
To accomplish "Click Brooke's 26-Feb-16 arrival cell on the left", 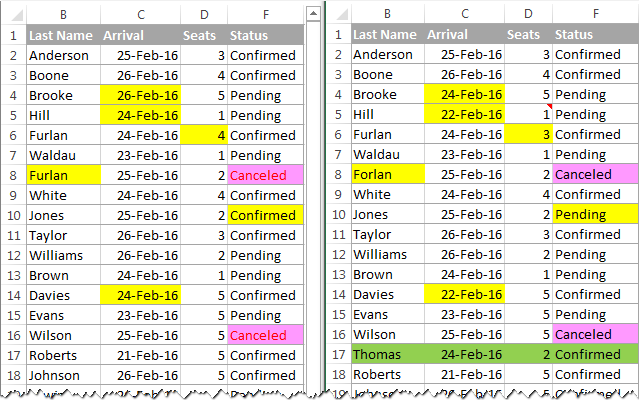I will coord(141,95).
